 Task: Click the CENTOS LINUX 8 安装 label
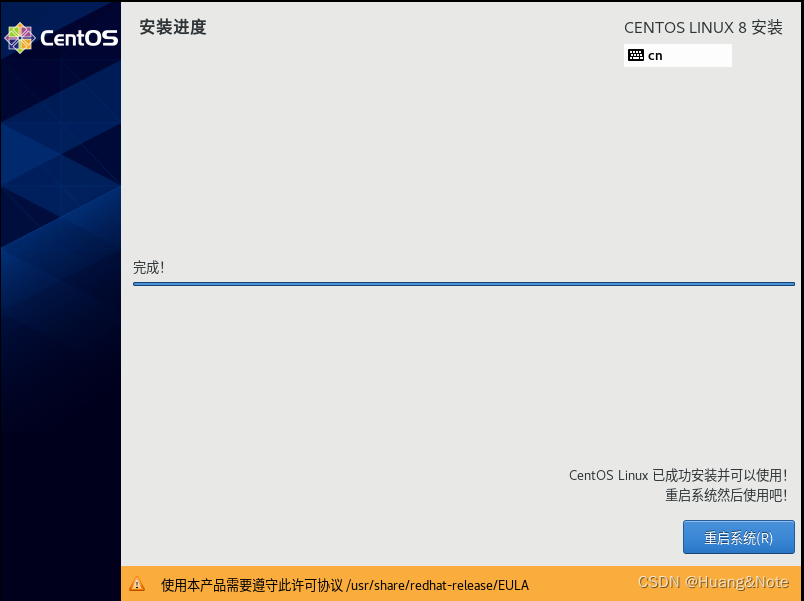(x=704, y=28)
